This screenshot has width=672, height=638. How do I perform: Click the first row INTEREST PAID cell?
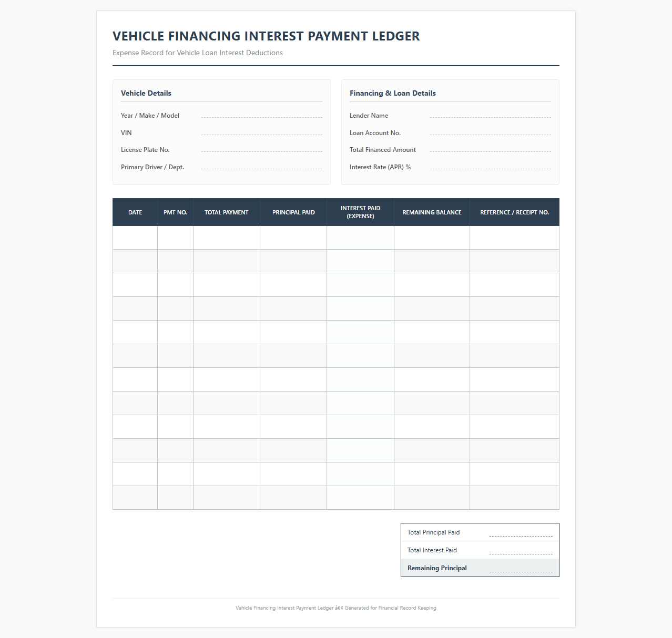click(x=360, y=238)
